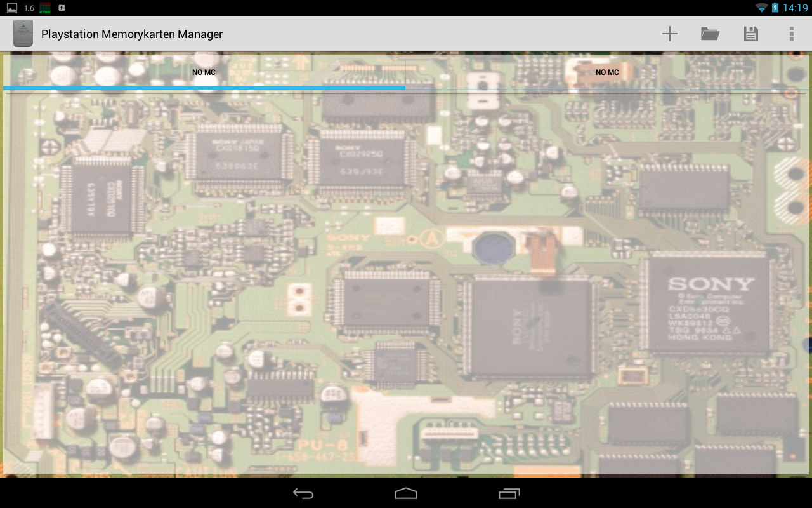Image resolution: width=812 pixels, height=508 pixels.
Task: Select the first NO MC tab
Action: 204,72
